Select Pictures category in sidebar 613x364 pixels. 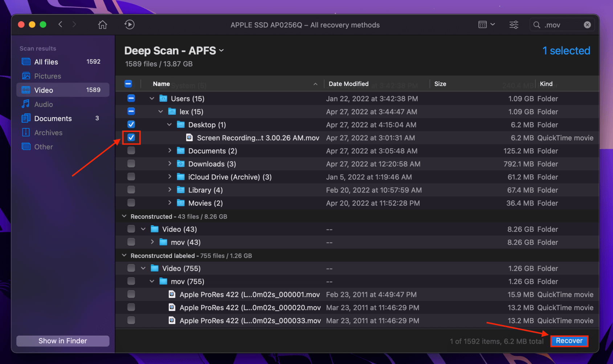pos(63,76)
